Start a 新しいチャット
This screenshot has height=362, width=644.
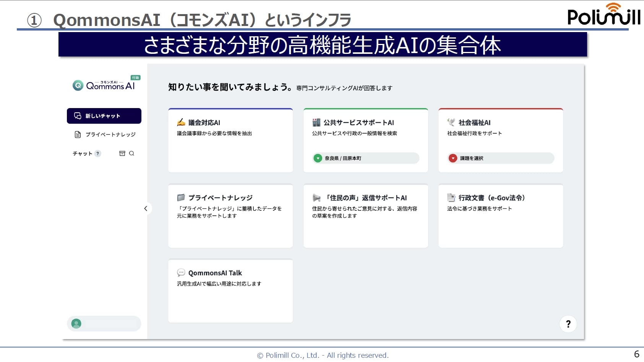[104, 116]
